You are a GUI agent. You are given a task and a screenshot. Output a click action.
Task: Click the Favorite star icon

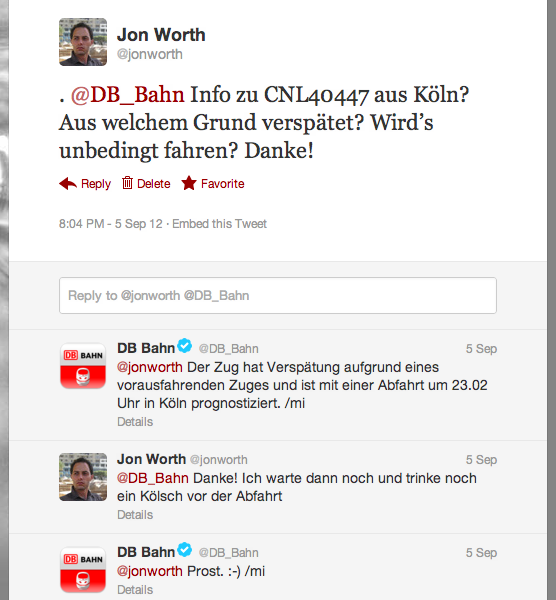[x=189, y=183]
